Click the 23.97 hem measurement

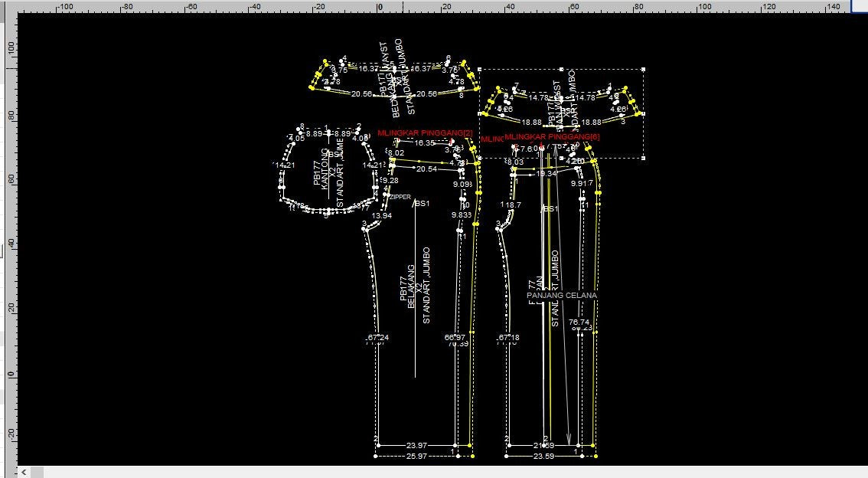pyautogui.click(x=416, y=445)
